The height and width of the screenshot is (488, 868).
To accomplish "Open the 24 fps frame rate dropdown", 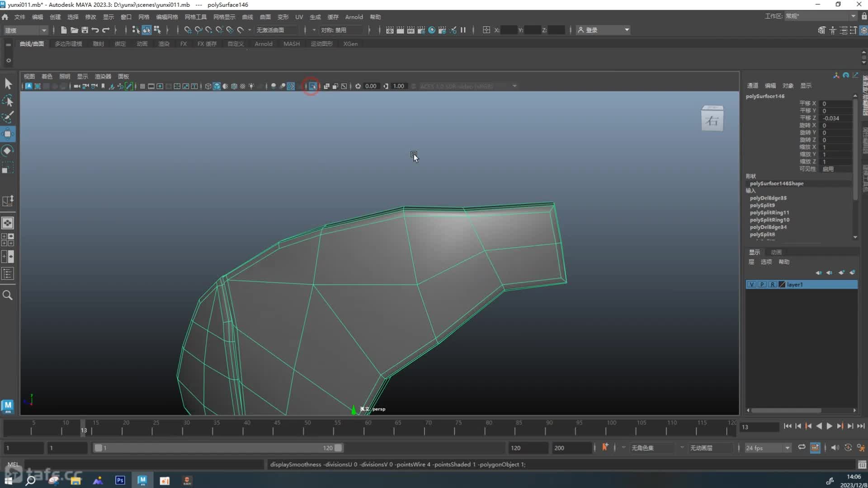I will [x=787, y=448].
